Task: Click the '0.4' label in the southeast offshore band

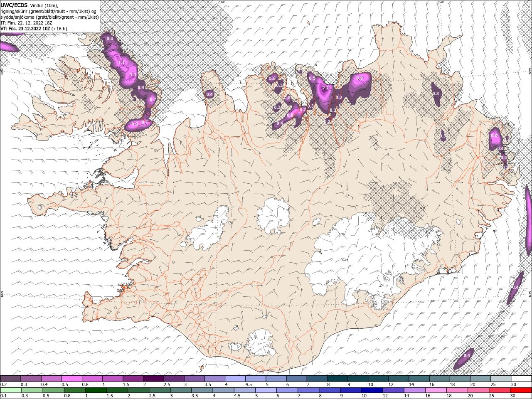Action: tap(467, 355)
